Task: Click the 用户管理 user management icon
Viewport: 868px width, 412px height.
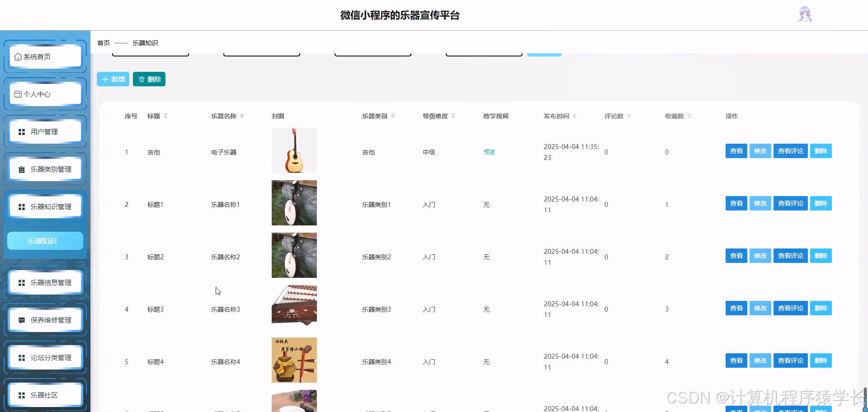Action: [21, 131]
